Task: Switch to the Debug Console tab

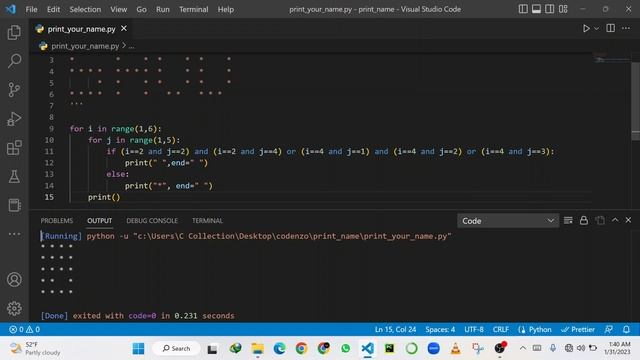Action: click(x=152, y=220)
